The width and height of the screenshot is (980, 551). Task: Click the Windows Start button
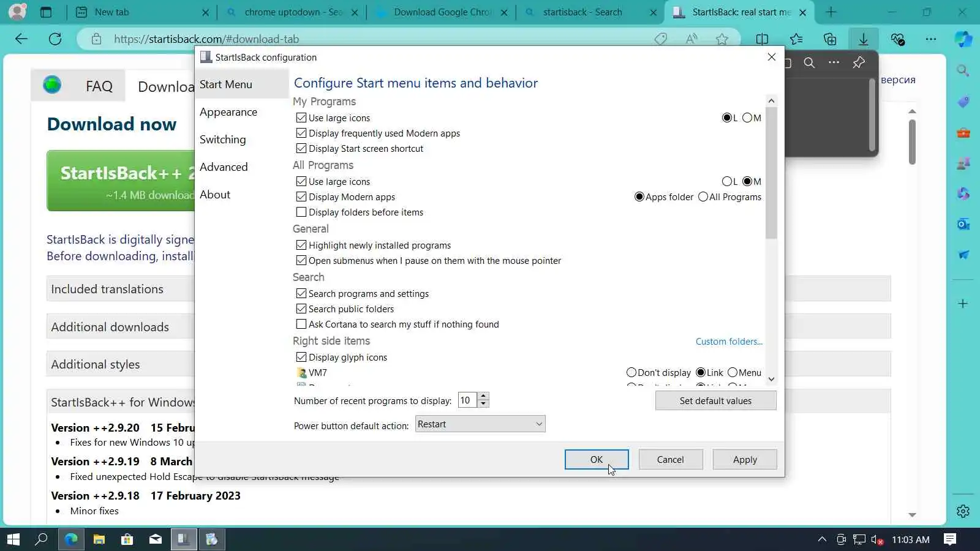click(x=13, y=539)
